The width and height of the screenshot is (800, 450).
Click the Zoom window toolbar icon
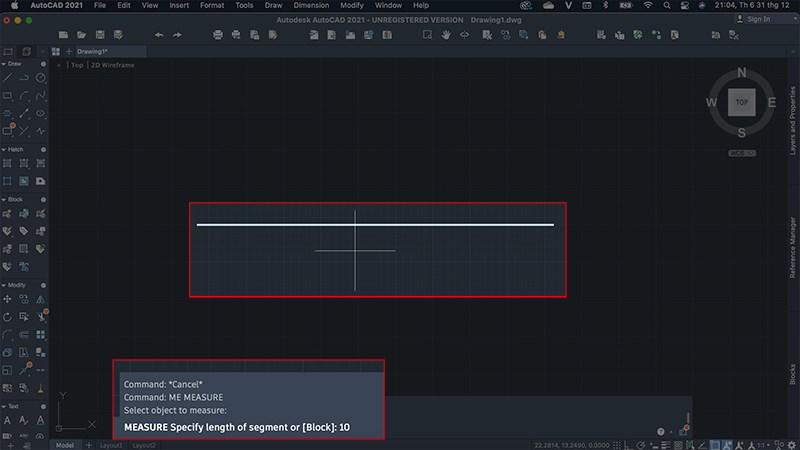click(428, 35)
